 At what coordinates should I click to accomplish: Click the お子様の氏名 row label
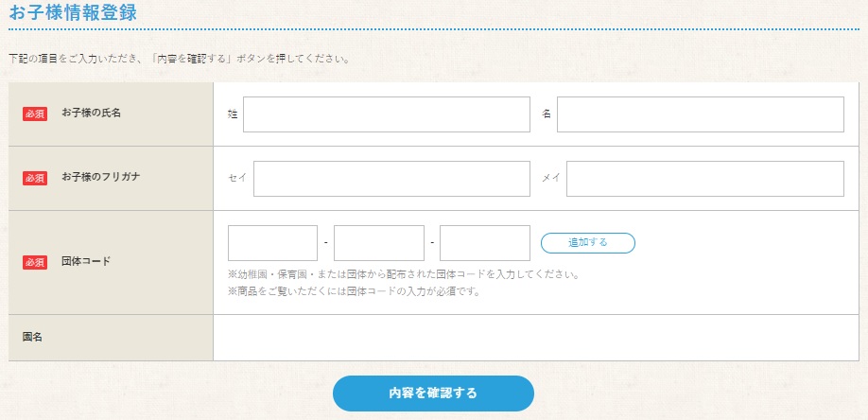pos(91,113)
